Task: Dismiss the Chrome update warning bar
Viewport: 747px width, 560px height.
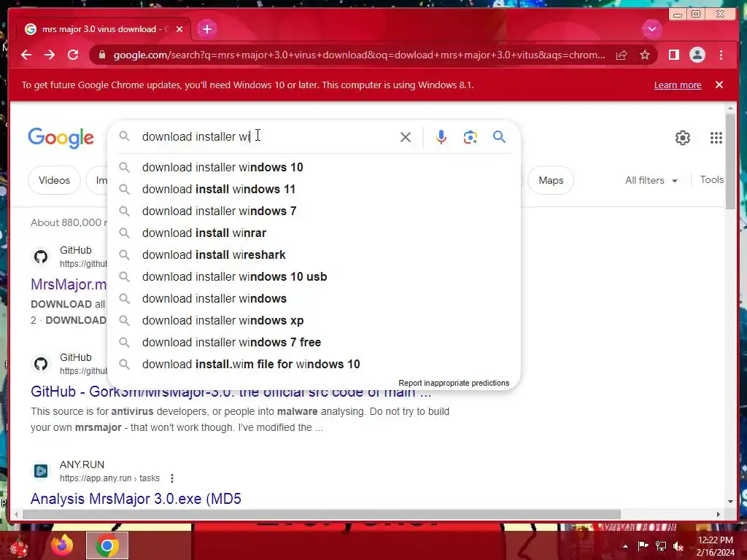Action: click(719, 85)
